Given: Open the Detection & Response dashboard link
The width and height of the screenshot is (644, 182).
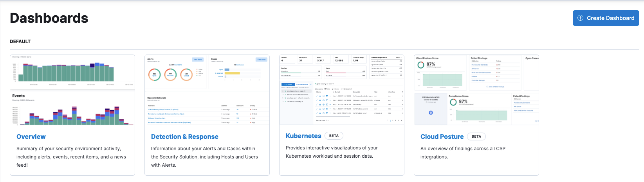Looking at the screenshot, I should (x=184, y=136).
